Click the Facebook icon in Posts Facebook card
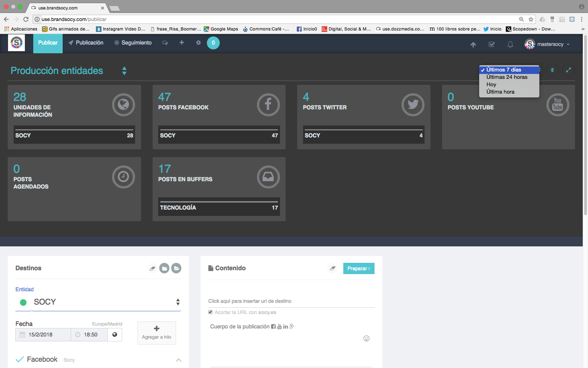The width and height of the screenshot is (588, 368). coord(268,104)
